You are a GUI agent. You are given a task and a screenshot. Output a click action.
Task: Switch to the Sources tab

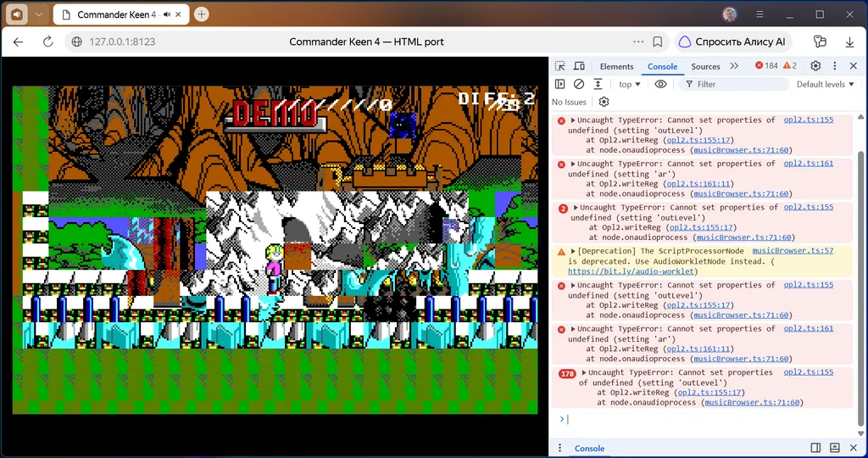(705, 66)
